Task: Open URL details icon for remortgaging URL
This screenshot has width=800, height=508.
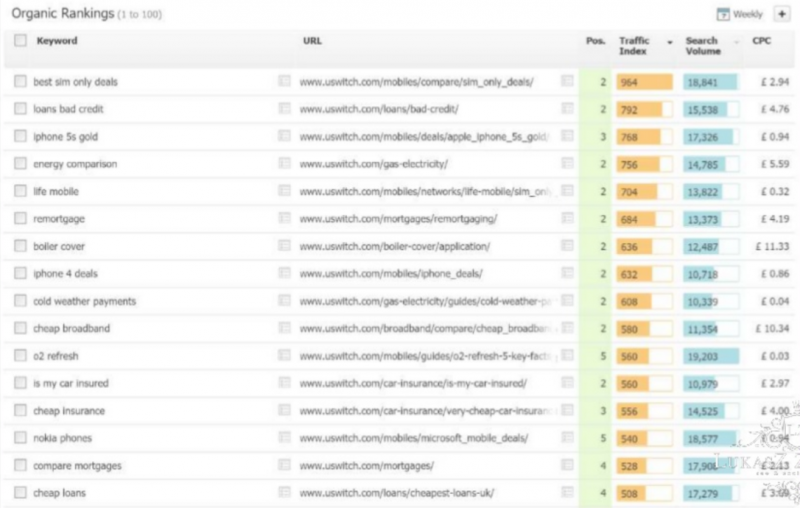Action: tap(567, 218)
